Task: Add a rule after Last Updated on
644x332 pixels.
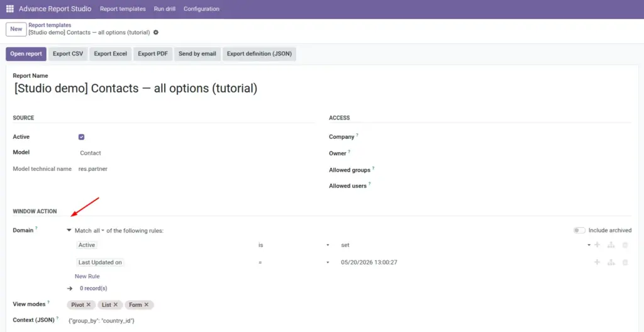Action: pos(597,262)
